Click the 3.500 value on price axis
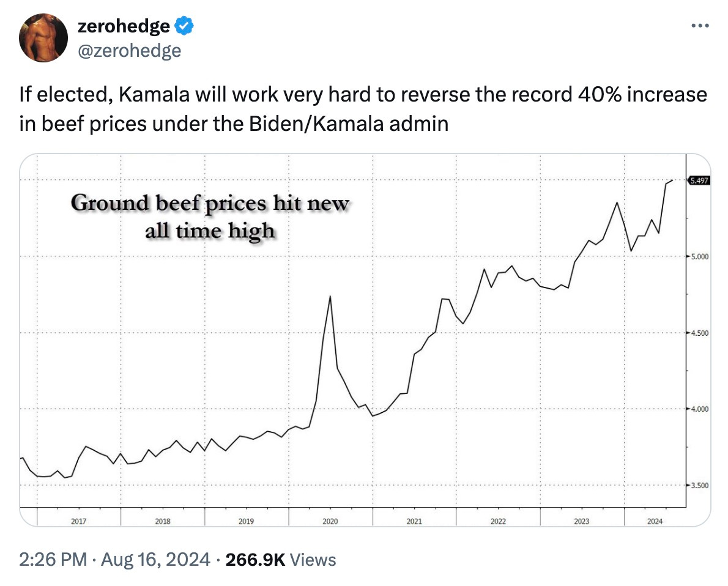The height and width of the screenshot is (586, 728). pyautogui.click(x=700, y=486)
